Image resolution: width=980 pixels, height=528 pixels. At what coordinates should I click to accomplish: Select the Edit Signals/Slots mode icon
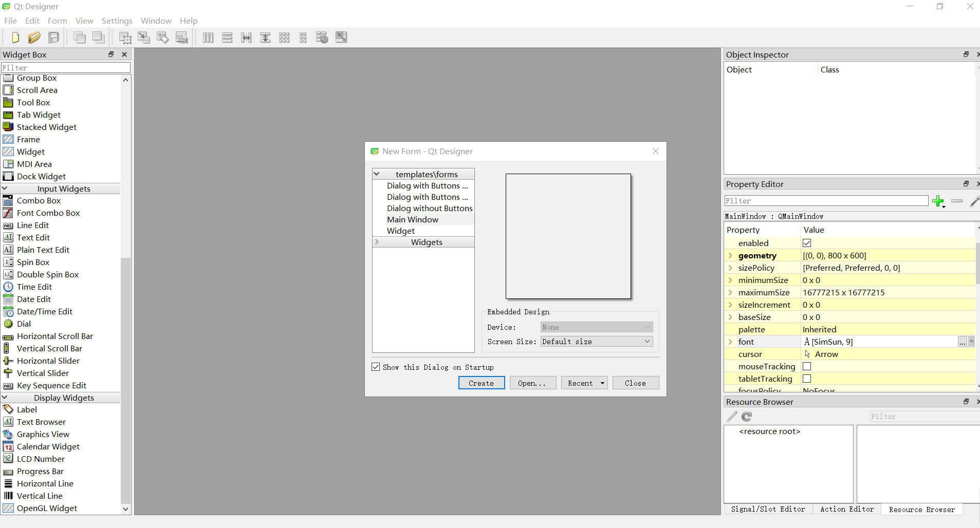144,37
